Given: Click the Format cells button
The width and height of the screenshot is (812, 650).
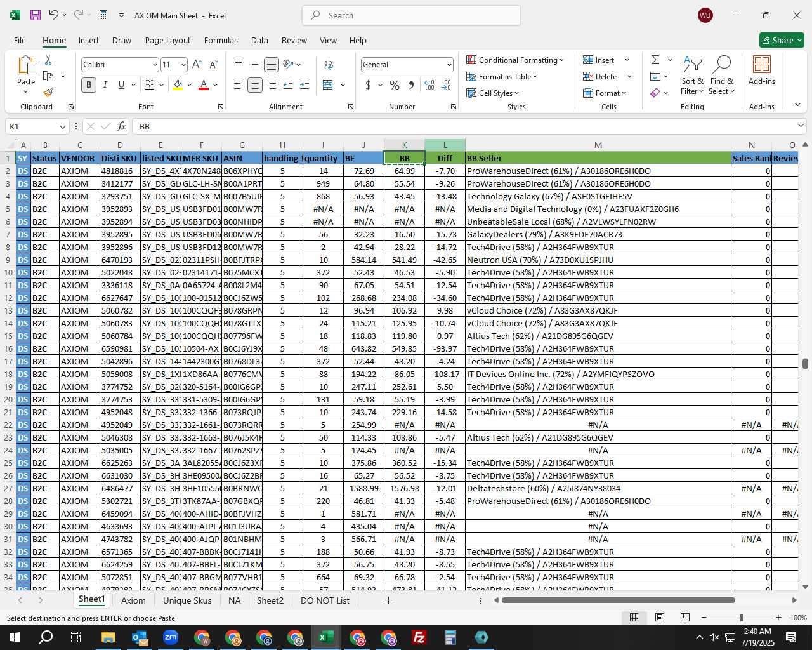Looking at the screenshot, I should coord(605,93).
